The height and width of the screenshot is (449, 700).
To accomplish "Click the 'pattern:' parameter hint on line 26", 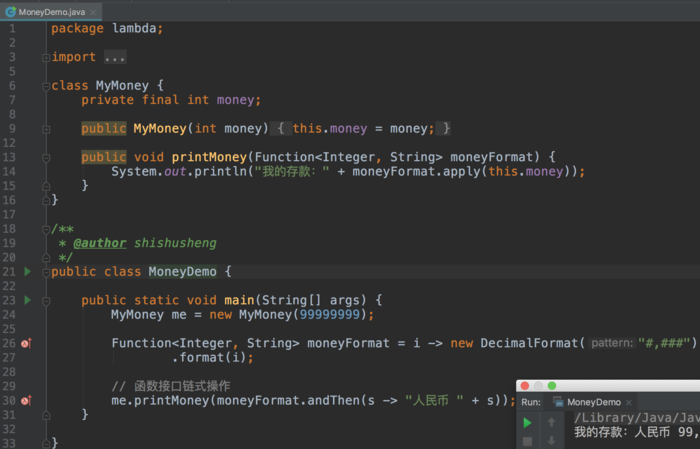I will pos(612,343).
